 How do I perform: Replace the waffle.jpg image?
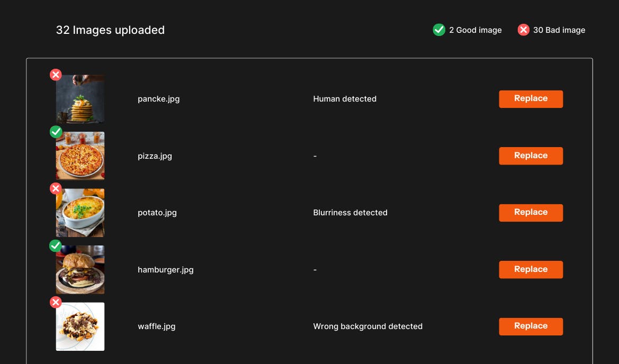pyautogui.click(x=531, y=326)
